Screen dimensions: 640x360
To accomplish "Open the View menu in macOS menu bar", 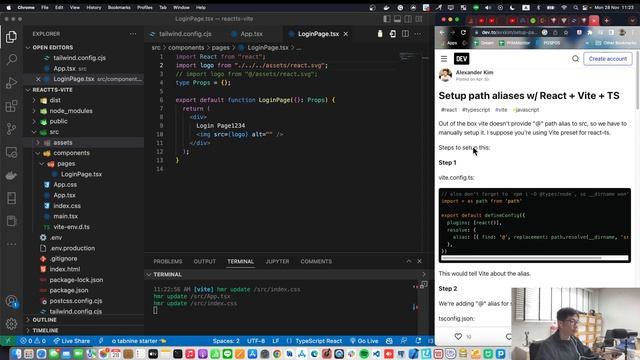I will pos(75,7).
